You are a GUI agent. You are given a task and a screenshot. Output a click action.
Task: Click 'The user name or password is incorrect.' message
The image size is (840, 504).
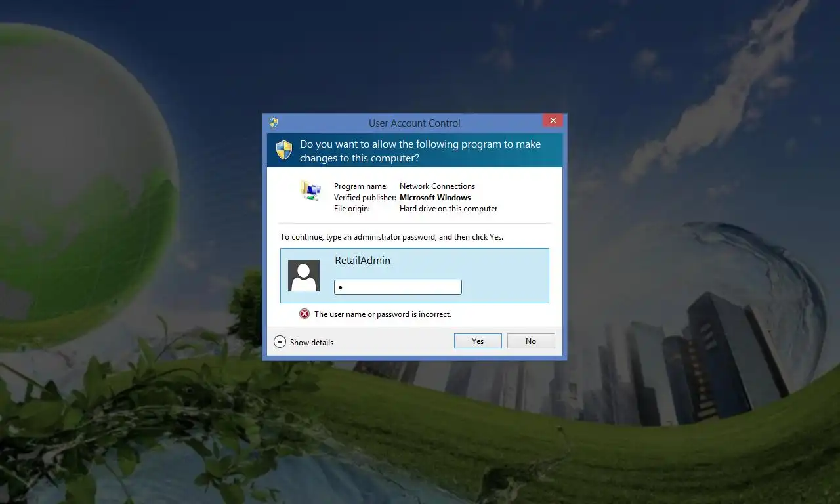tap(383, 314)
